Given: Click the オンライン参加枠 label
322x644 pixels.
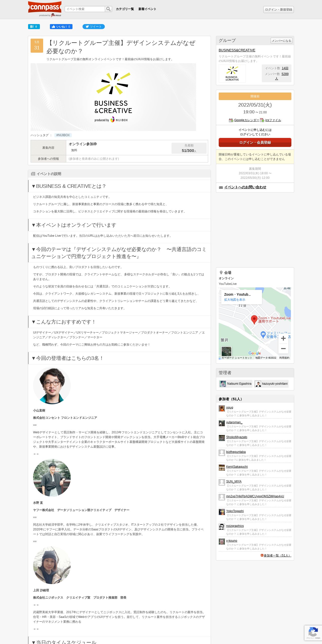Looking at the screenshot, I should point(83,144).
